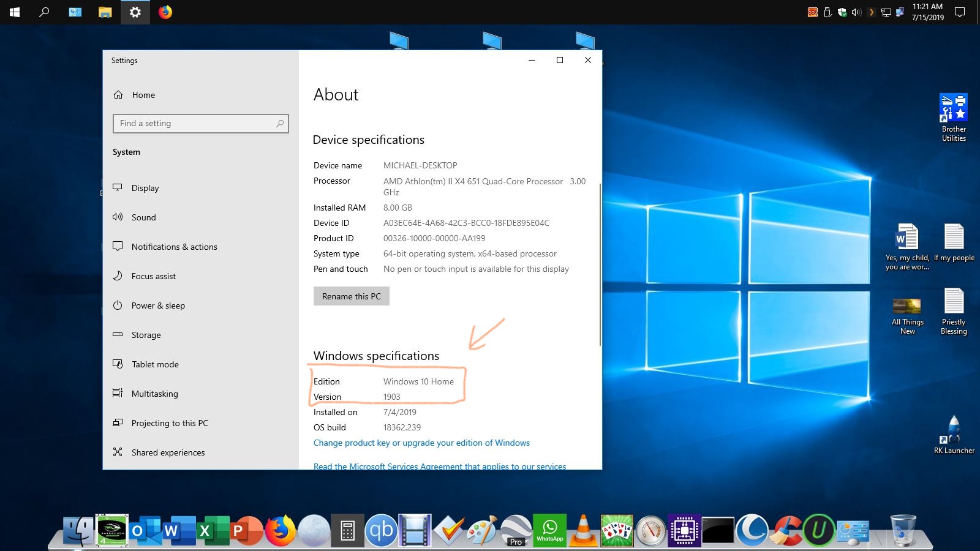Open Shared experiences settings
This screenshot has height=551, width=980.
pyautogui.click(x=159, y=452)
